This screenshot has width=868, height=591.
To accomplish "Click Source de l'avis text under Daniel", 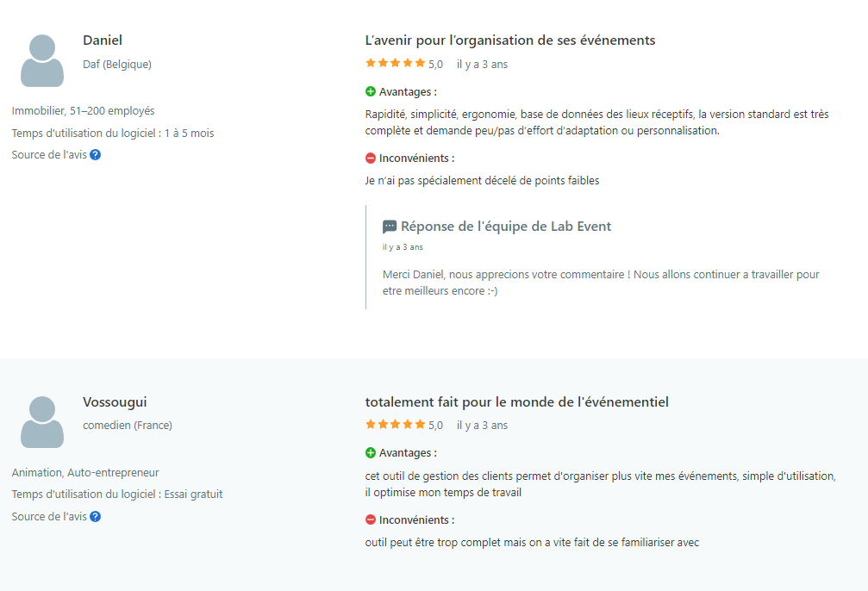I will 49,155.
